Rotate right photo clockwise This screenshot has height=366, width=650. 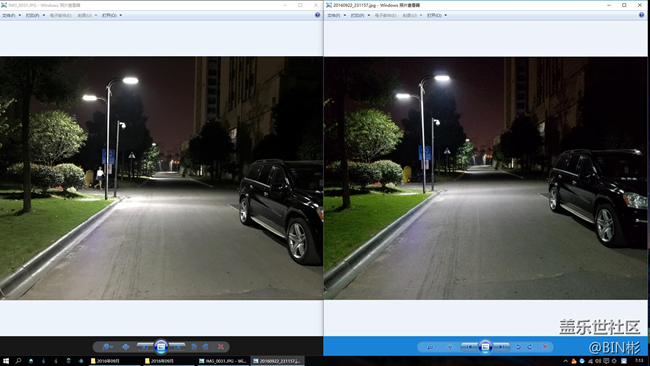click(x=530, y=347)
